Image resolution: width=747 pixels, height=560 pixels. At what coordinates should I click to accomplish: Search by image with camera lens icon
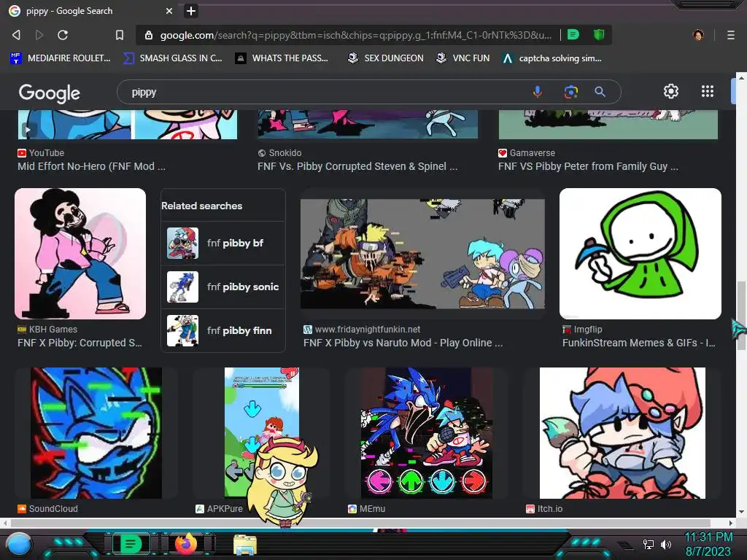click(x=570, y=91)
